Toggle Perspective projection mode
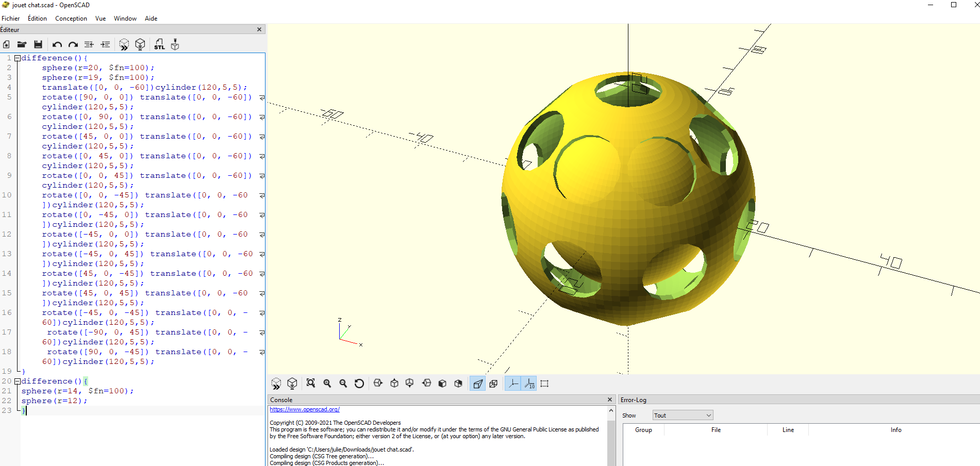The height and width of the screenshot is (466, 980). coord(478,384)
